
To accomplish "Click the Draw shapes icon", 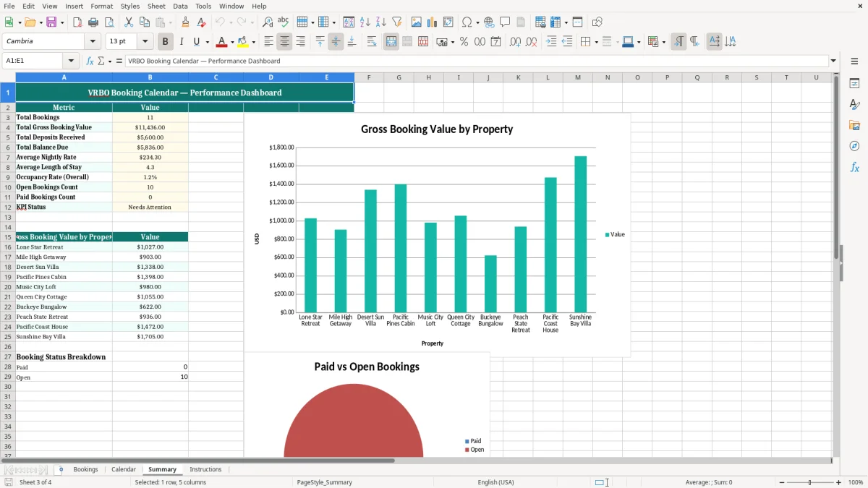I will (x=597, y=22).
